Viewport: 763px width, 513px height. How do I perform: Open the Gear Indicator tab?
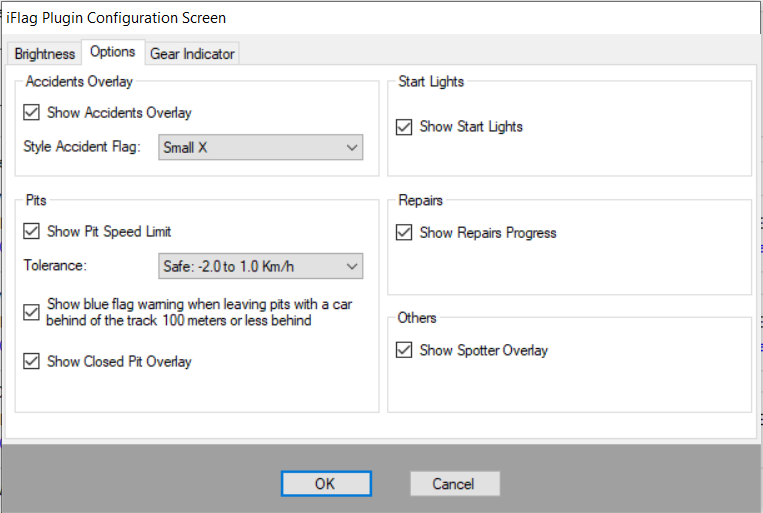coord(193,54)
